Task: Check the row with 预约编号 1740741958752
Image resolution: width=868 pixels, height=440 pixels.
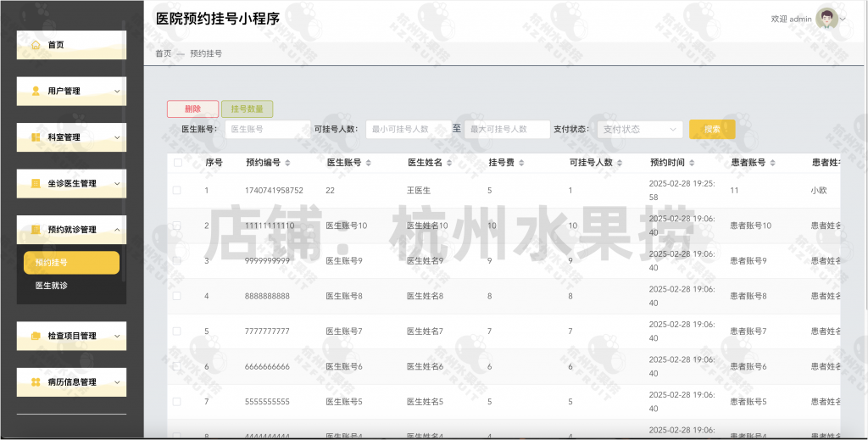Action: [x=176, y=191]
